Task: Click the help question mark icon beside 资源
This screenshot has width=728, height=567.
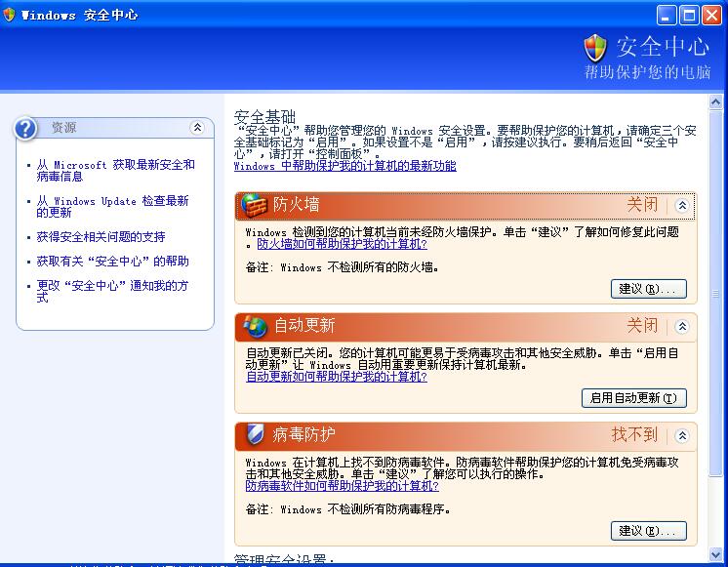Action: [x=25, y=128]
